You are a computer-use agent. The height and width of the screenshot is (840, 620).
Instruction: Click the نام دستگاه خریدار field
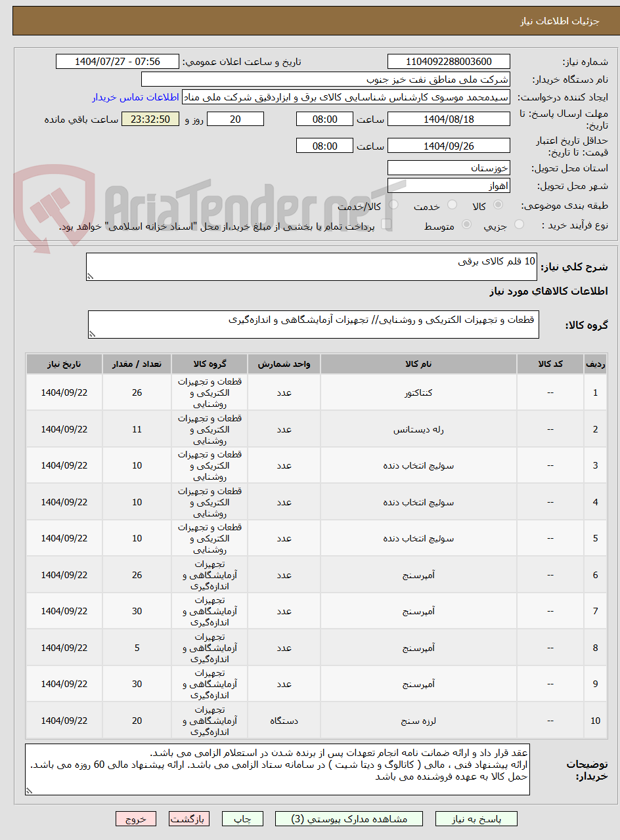pyautogui.click(x=326, y=79)
